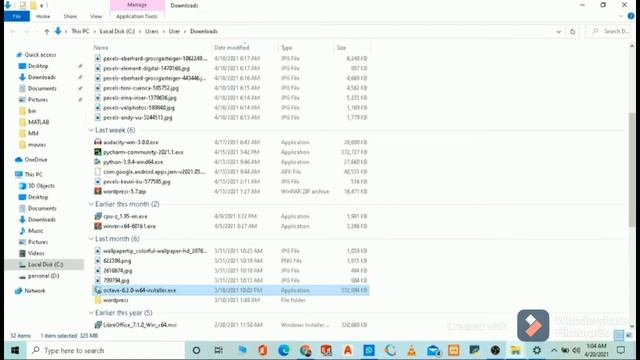Screen dimensions: 640x360
Task: Select the wordpress-5.7.zip archive icon
Action: 98,191
